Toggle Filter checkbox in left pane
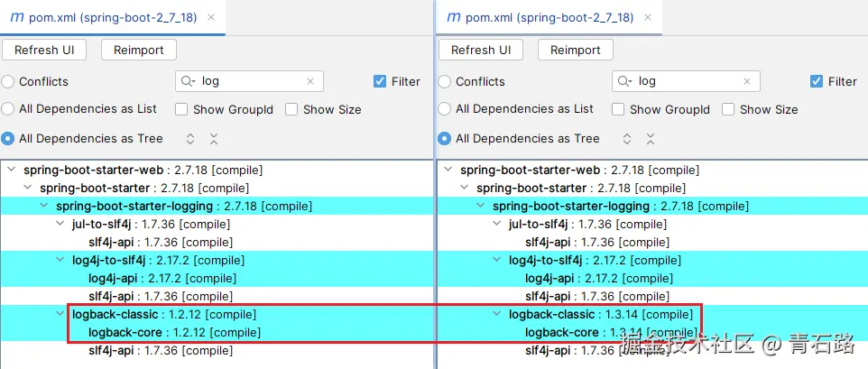The height and width of the screenshot is (369, 868). 380,81
